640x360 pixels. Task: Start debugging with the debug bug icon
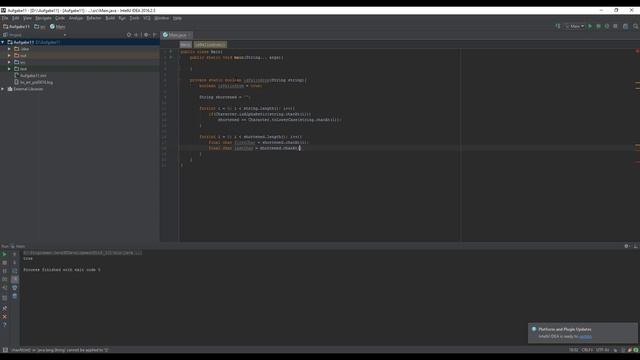(x=598, y=26)
